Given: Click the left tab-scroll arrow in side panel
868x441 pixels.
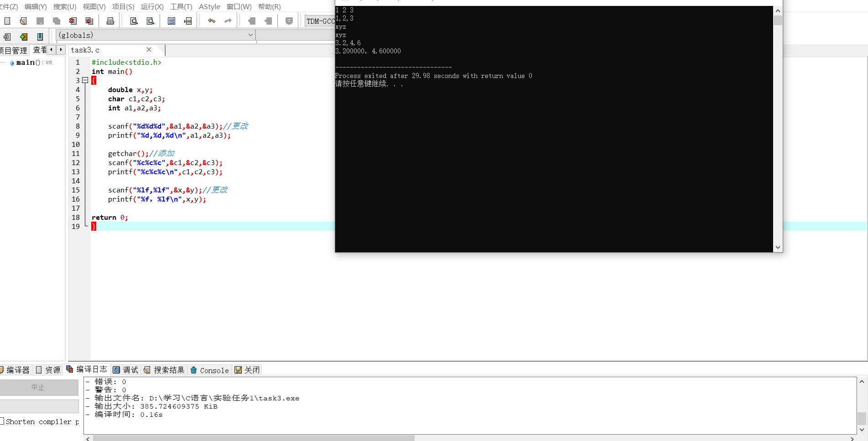Looking at the screenshot, I should (51, 49).
